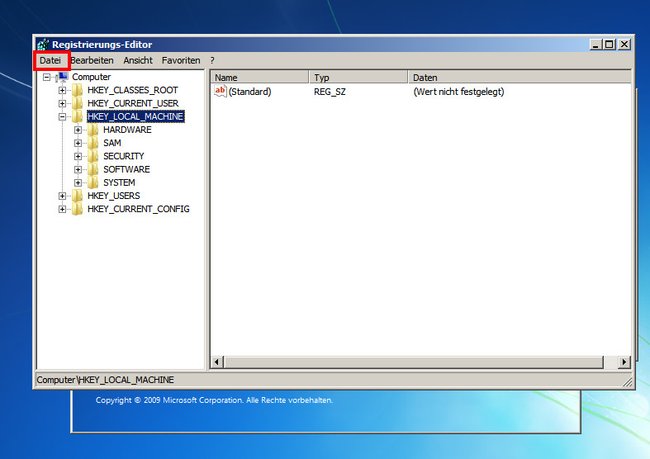Click the resize grip in status bar
Screen dimensions: 650x459
(x=628, y=382)
